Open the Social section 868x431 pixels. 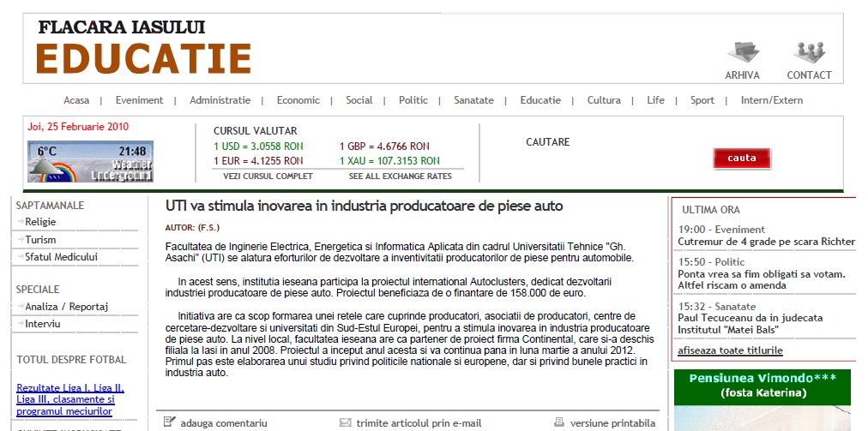pos(359,100)
